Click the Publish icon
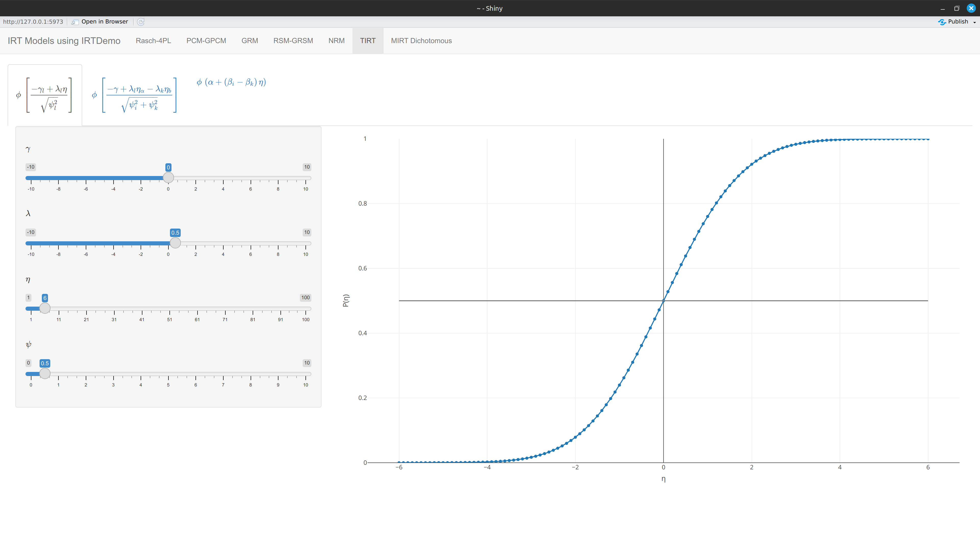The image size is (980, 551). tap(942, 22)
